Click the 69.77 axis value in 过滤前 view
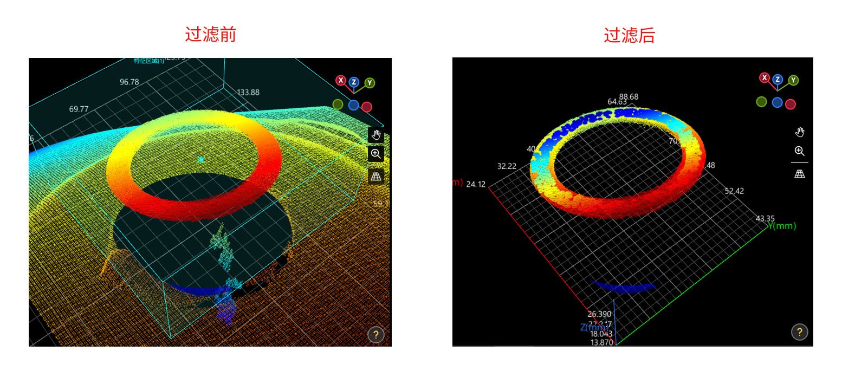868x384 pixels. pyautogui.click(x=79, y=109)
